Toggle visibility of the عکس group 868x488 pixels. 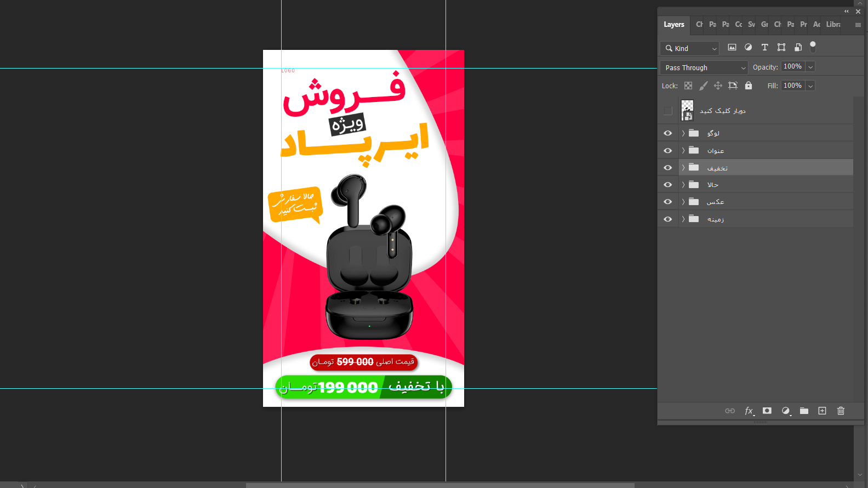[667, 202]
